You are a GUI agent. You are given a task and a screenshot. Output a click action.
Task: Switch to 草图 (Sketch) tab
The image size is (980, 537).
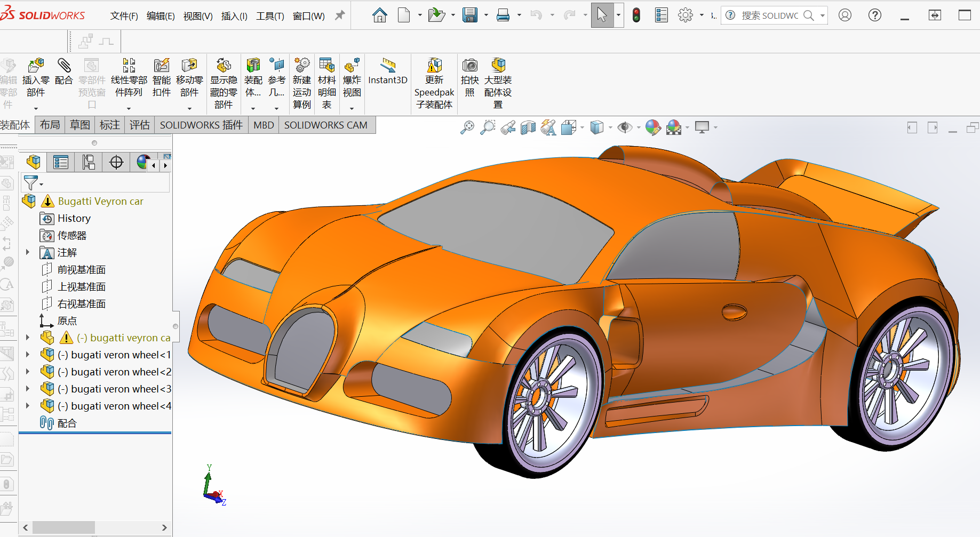point(80,125)
